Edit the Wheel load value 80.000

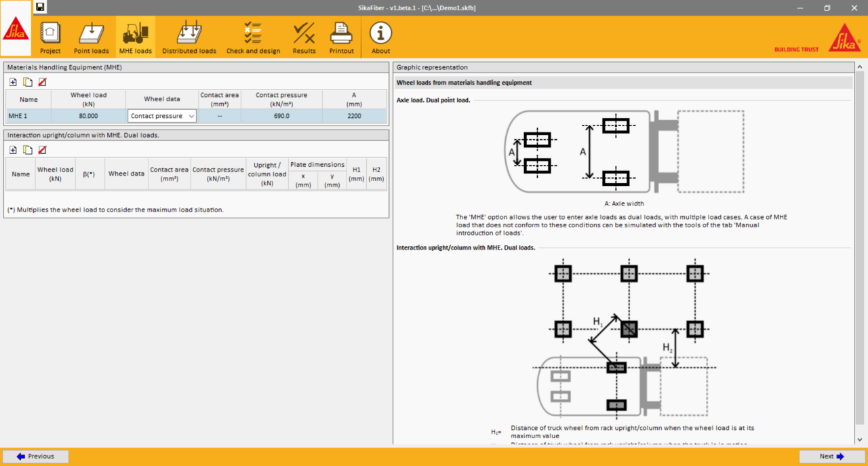[88, 116]
